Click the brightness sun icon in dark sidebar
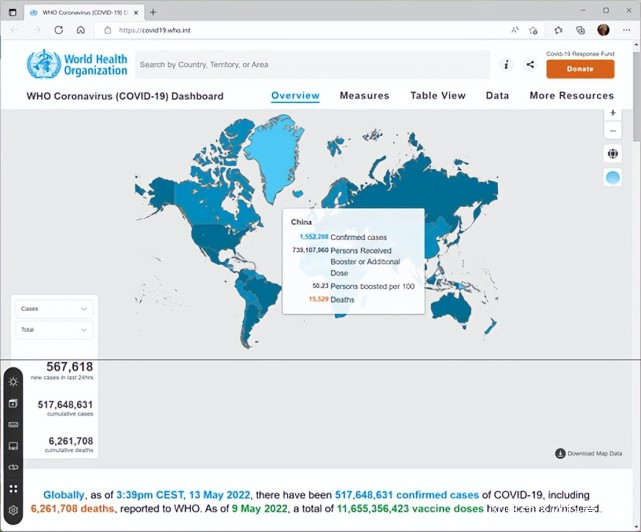The image size is (641, 532). 13,382
